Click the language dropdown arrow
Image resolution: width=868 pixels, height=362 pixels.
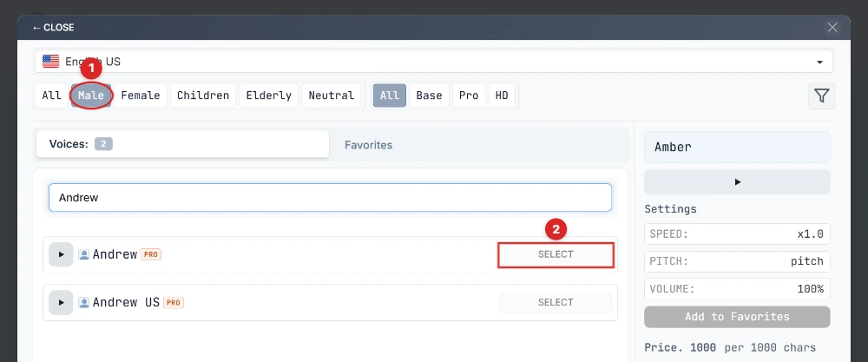coord(820,62)
